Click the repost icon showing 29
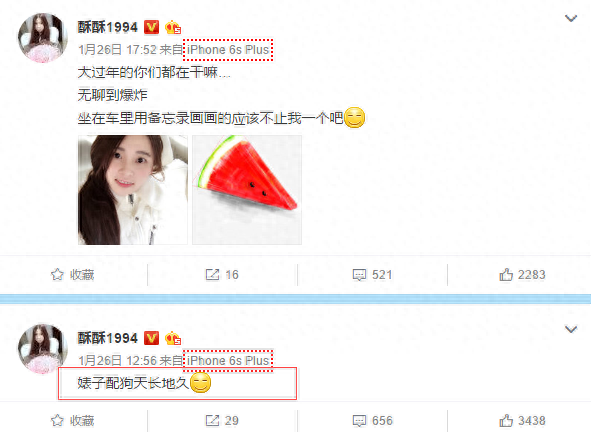Image resolution: width=591 pixels, height=435 pixels. click(212, 420)
